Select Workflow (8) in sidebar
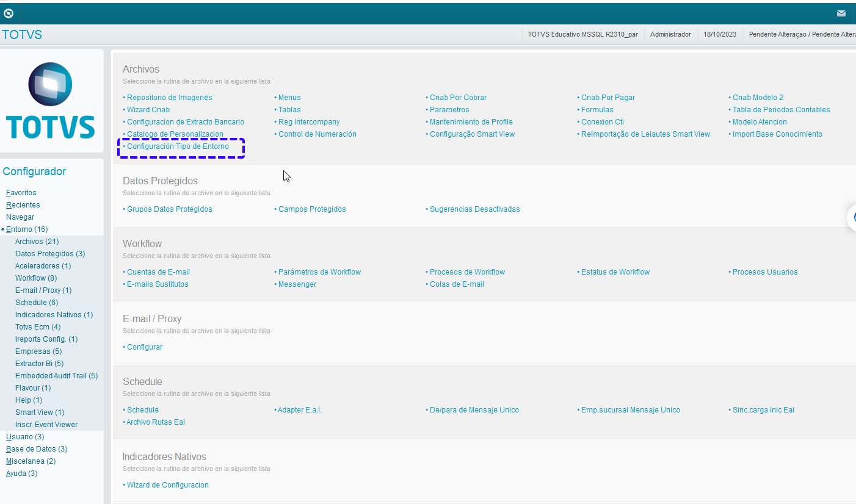Image resolution: width=856 pixels, height=504 pixels. click(36, 278)
